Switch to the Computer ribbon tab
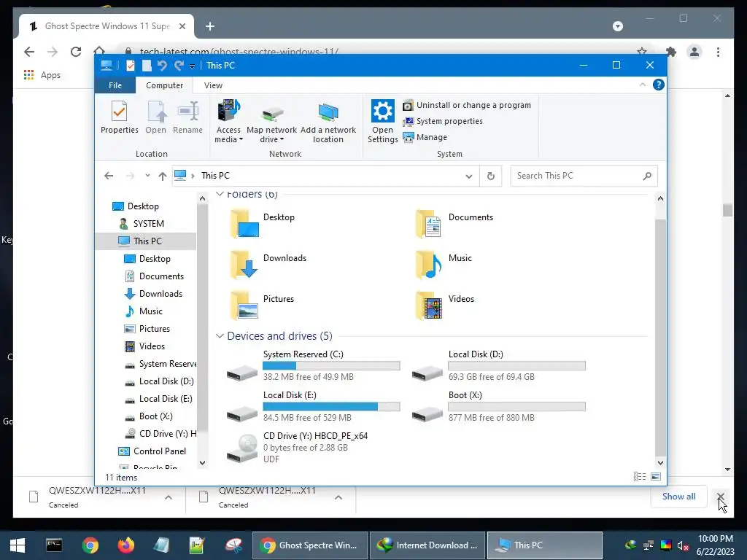This screenshot has width=747, height=560. click(164, 85)
